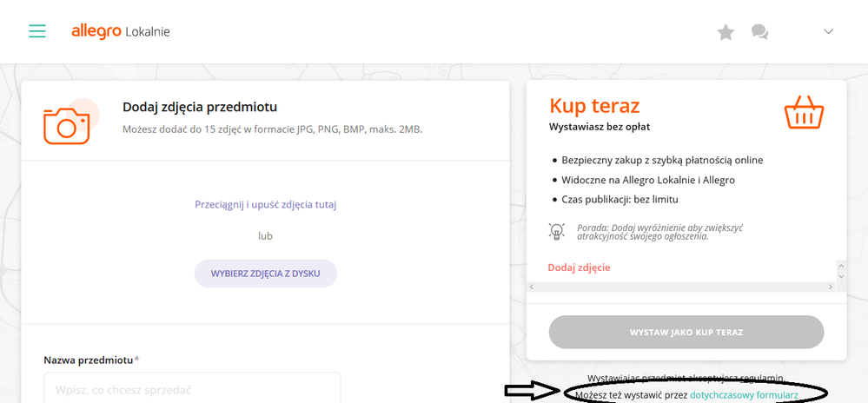
Task: Click the panel's scroll down arrow
Action: (x=839, y=276)
